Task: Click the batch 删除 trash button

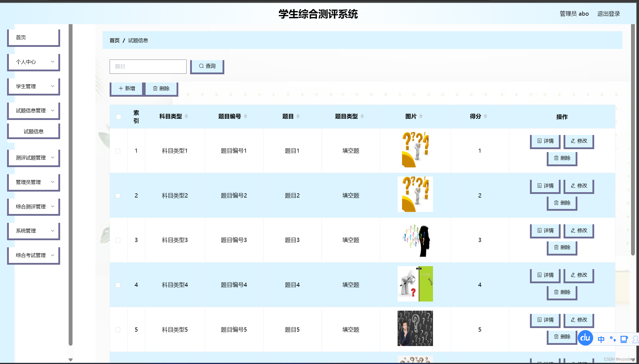Action: 161,88
